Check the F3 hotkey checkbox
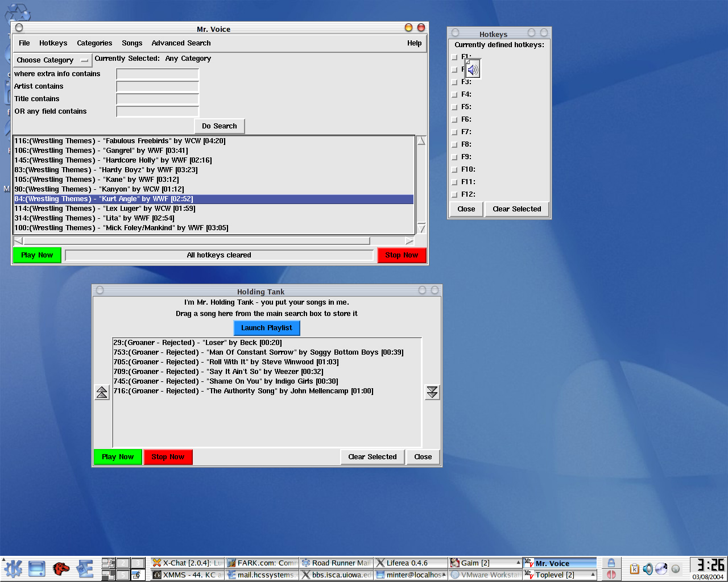The height and width of the screenshot is (582, 728). click(454, 82)
